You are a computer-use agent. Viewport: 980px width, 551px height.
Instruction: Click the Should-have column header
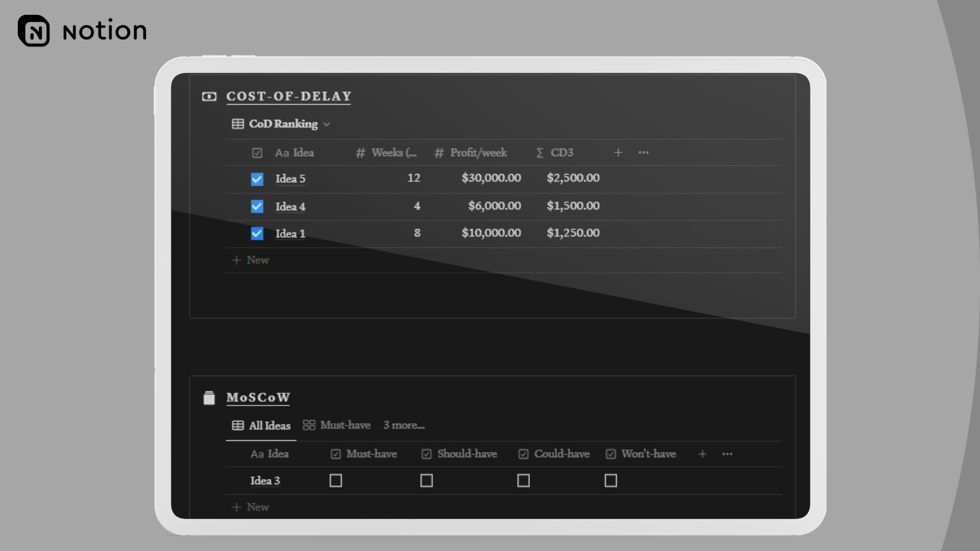459,454
